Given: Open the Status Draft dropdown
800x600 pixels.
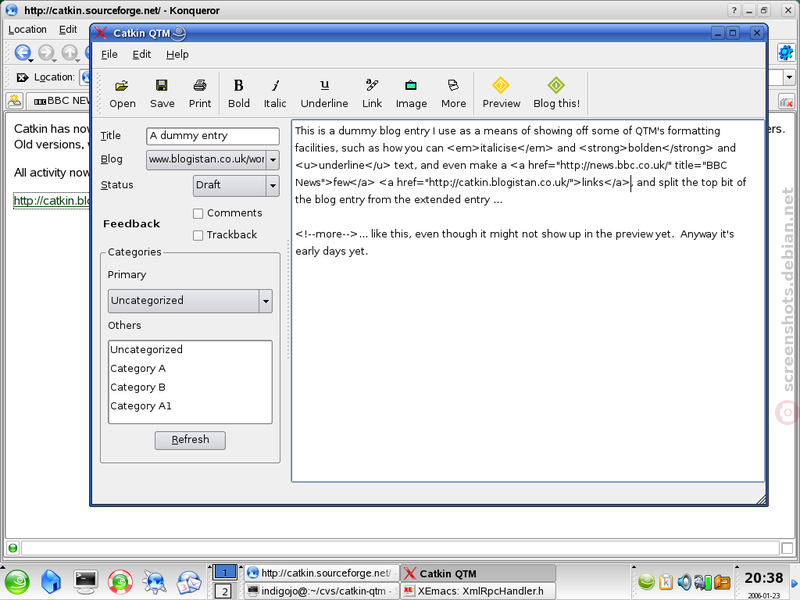Looking at the screenshot, I should [x=236, y=185].
